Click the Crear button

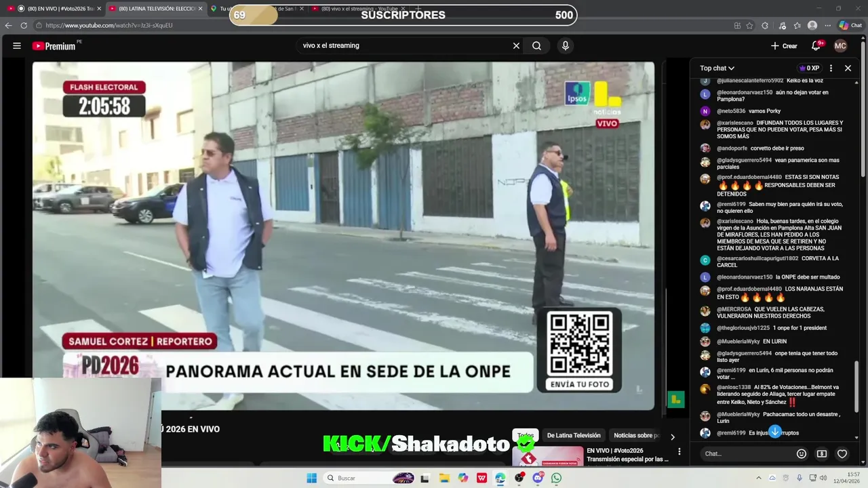[x=784, y=45]
